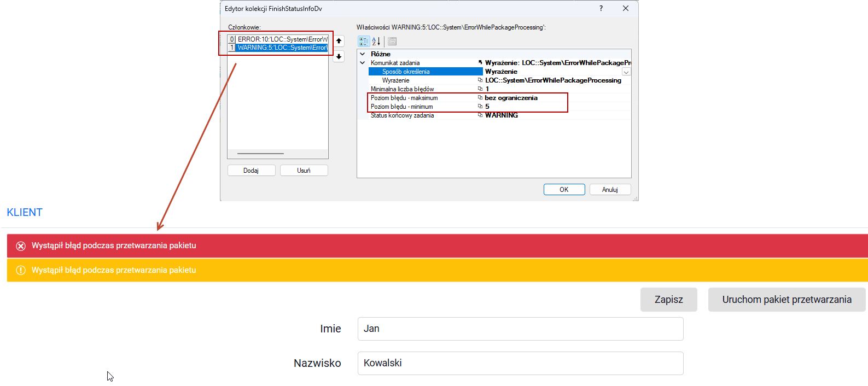
Task: Sort properties alphabetically
Action: tap(376, 41)
